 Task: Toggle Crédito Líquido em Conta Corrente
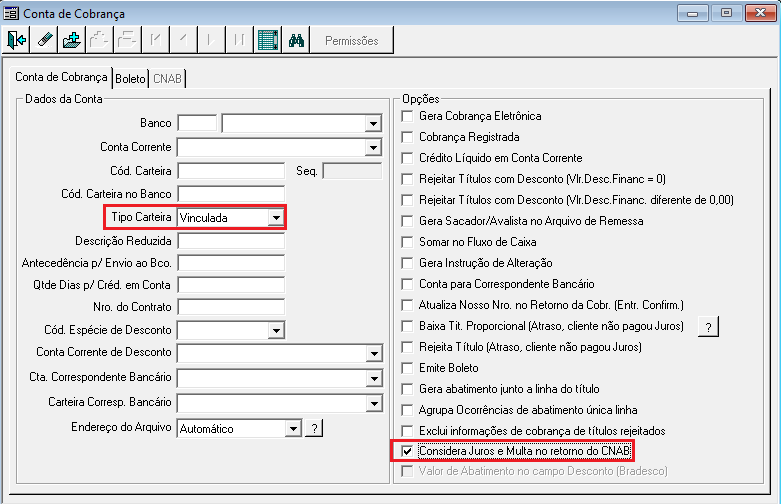(407, 158)
